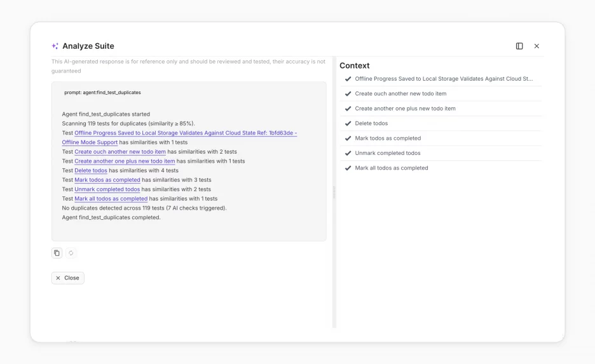This screenshot has height=364, width=595.
Task: Click checkmark beside Delete todos in Context
Action: pyautogui.click(x=348, y=123)
